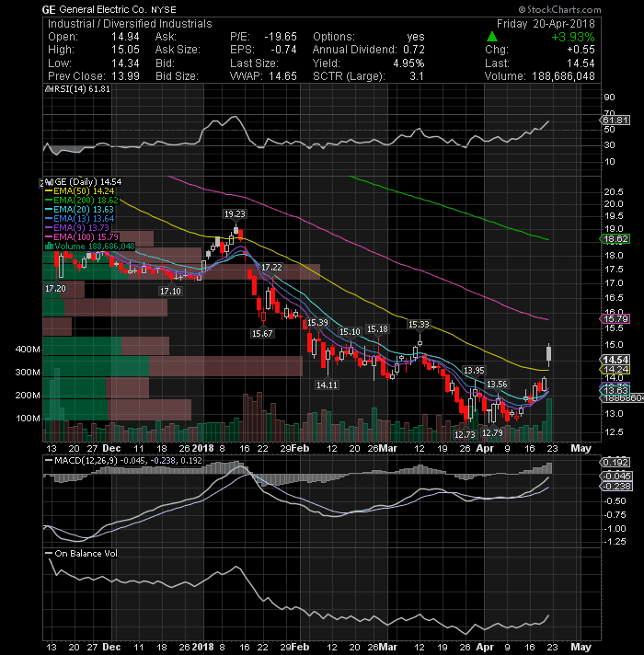Click the pink 15.79 EMA tag on right axis

click(x=615, y=319)
